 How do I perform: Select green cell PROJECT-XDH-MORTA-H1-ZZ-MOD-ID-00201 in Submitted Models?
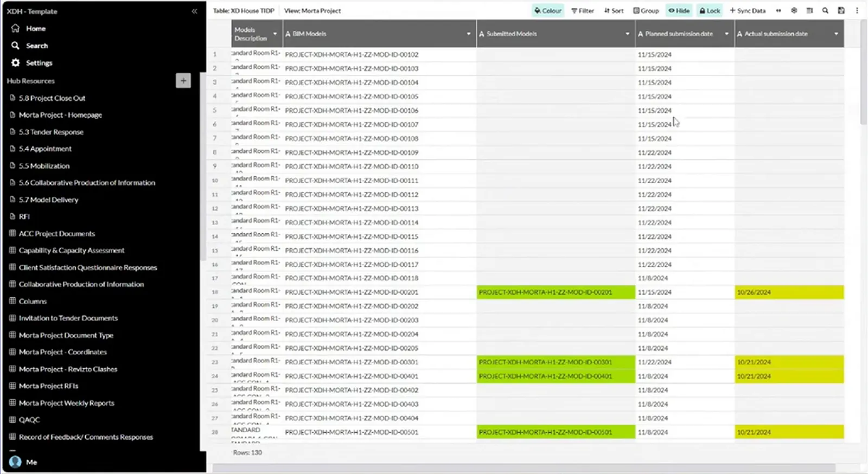[x=556, y=292]
